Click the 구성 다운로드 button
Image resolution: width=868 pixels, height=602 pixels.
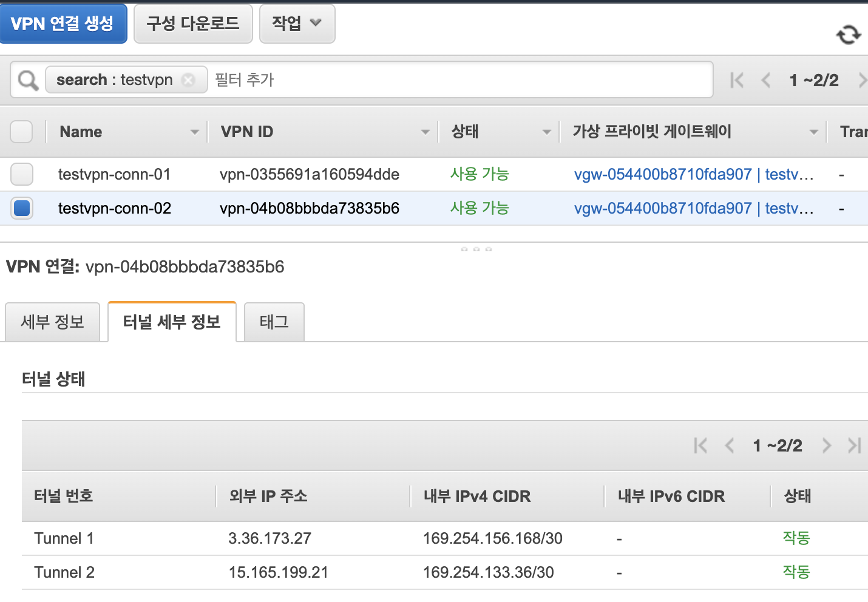coord(193,24)
